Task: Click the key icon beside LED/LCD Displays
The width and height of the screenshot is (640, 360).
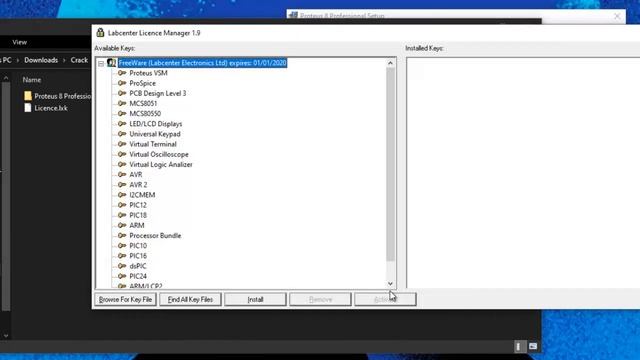Action: click(122, 124)
